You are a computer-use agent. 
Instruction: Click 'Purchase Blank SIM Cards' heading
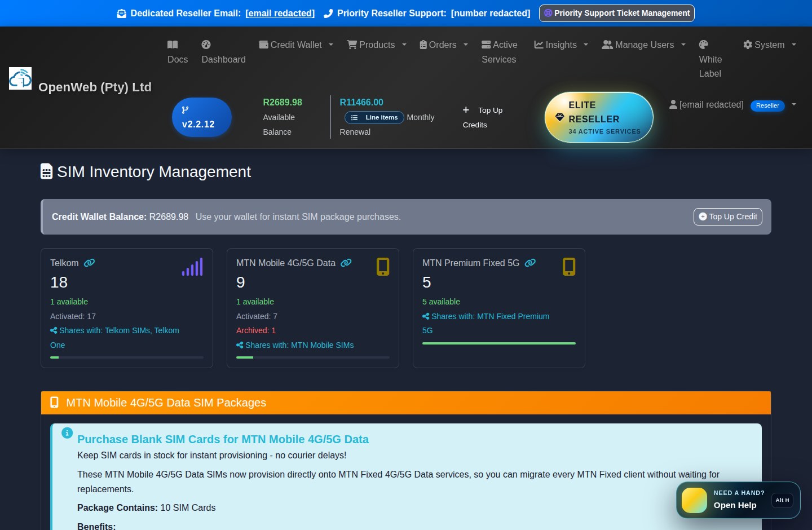(223, 439)
